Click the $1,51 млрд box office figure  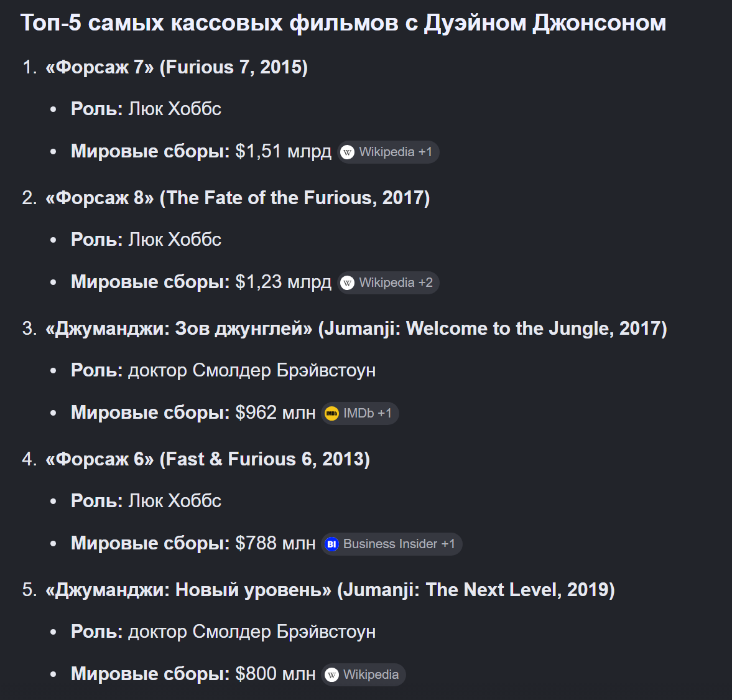pos(284,152)
